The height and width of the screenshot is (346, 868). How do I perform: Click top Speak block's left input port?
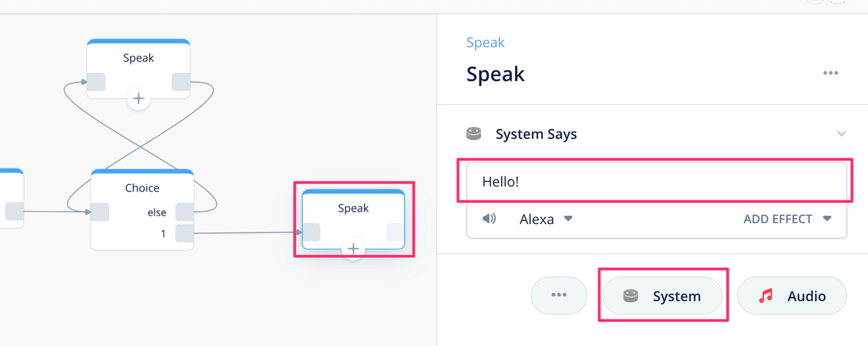coord(96,82)
